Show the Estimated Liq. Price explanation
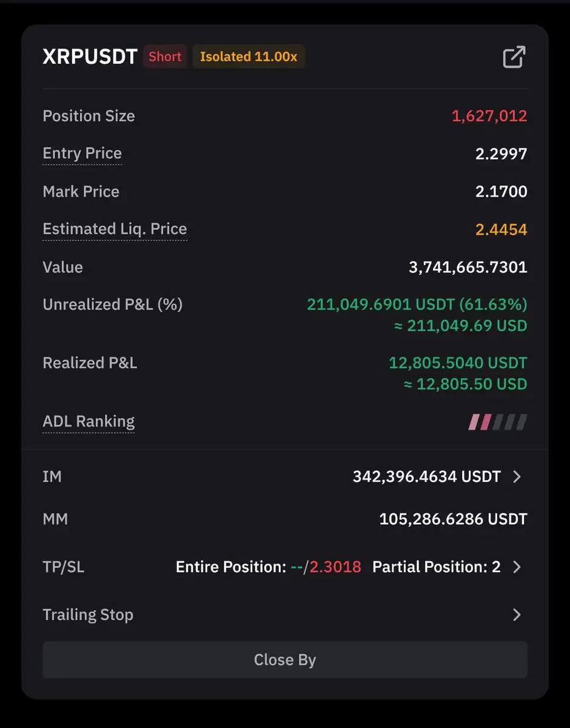The width and height of the screenshot is (570, 728). point(115,229)
